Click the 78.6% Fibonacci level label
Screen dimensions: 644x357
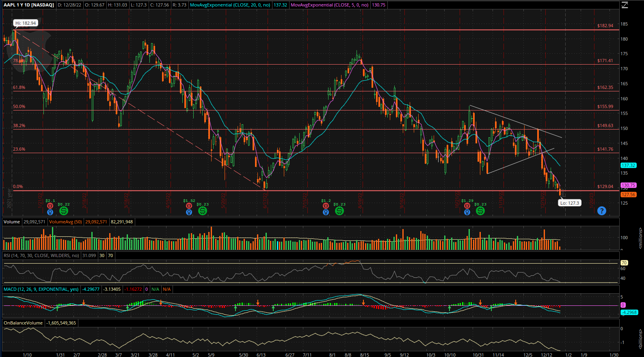tap(19, 61)
